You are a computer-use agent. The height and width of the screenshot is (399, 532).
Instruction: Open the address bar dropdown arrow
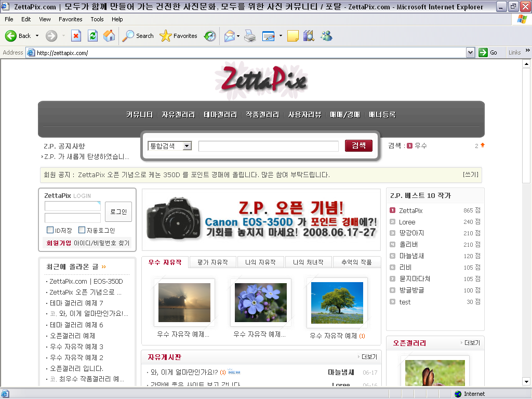pyautogui.click(x=470, y=52)
